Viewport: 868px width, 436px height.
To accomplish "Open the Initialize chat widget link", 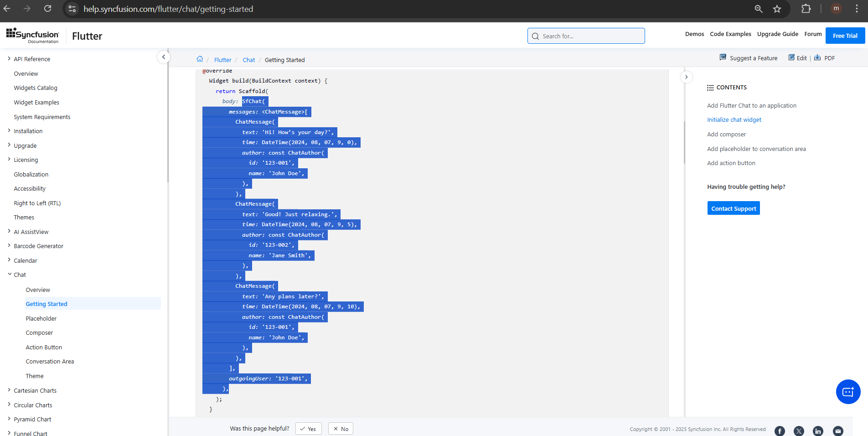I will (x=734, y=119).
